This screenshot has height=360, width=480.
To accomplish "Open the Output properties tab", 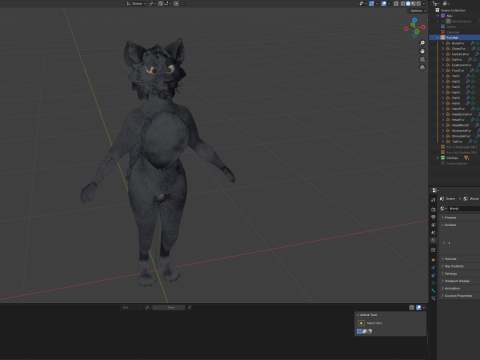I will tap(433, 217).
